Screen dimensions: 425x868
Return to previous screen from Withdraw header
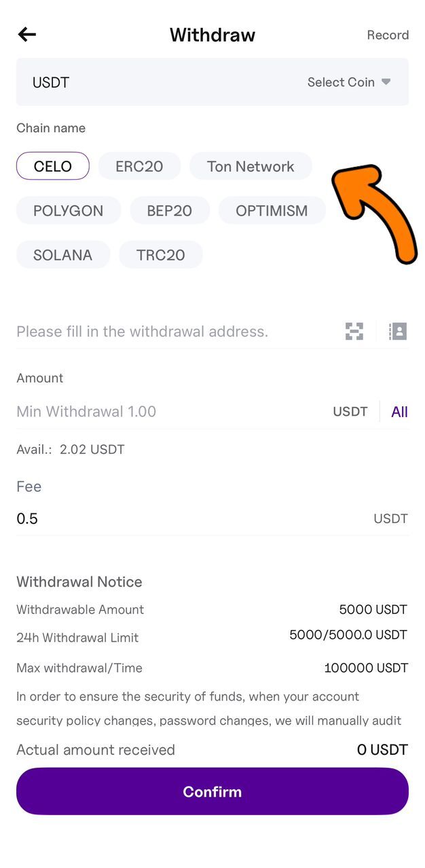26,35
